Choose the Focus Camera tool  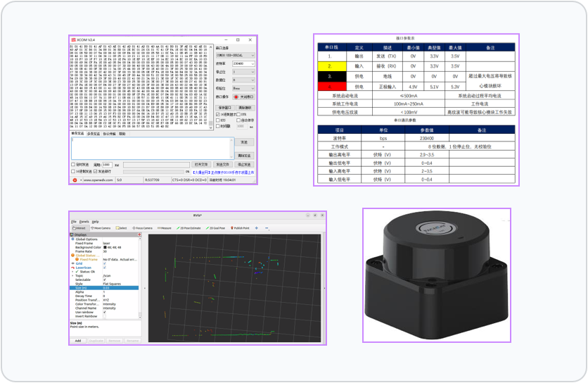[144, 228]
